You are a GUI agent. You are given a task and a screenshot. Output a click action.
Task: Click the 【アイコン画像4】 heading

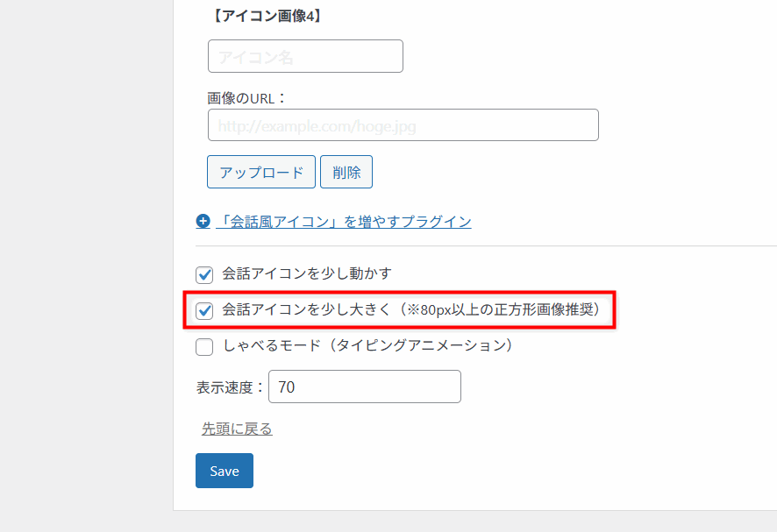click(267, 16)
